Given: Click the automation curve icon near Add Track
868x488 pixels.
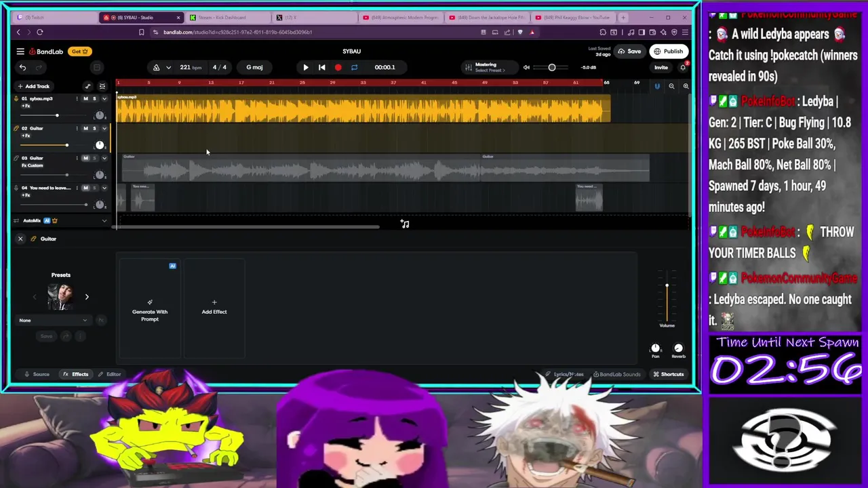Looking at the screenshot, I should coord(87,86).
